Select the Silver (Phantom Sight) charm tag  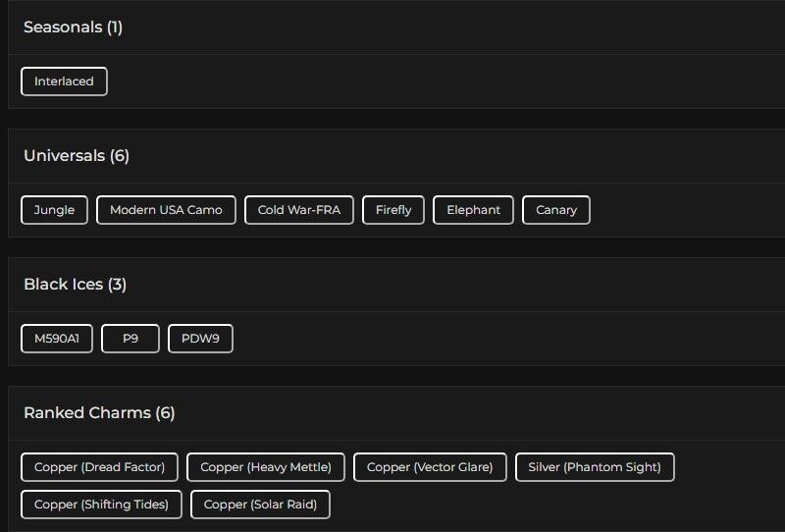[595, 467]
